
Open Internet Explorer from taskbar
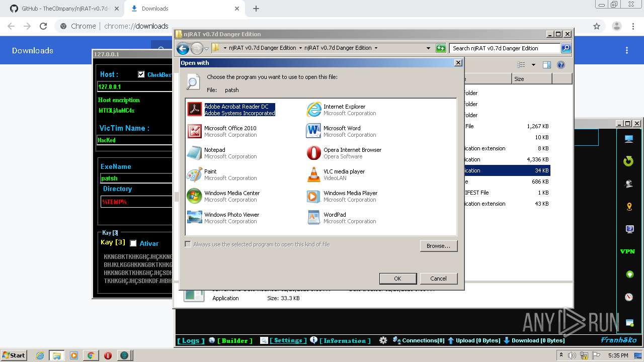[x=39, y=355]
